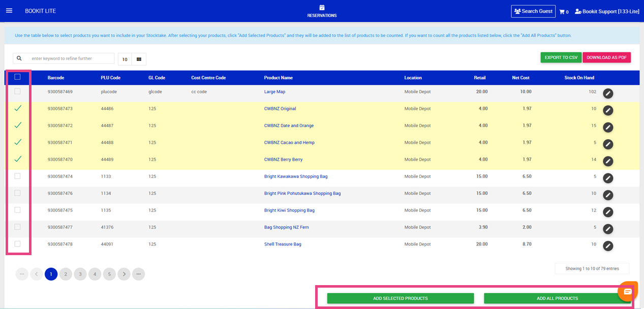
Task: Edit Shell Treasure Bag row
Action: click(608, 245)
